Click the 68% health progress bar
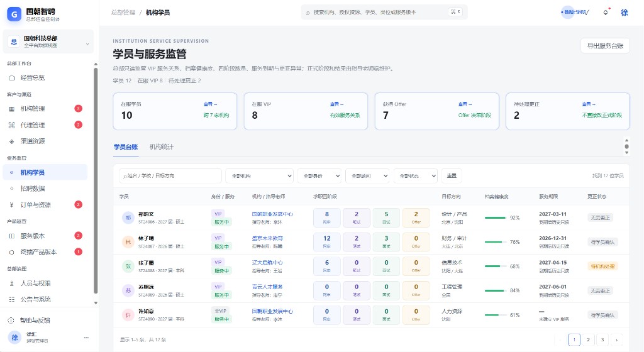Screen dimensions: 644x352 click(x=496, y=267)
